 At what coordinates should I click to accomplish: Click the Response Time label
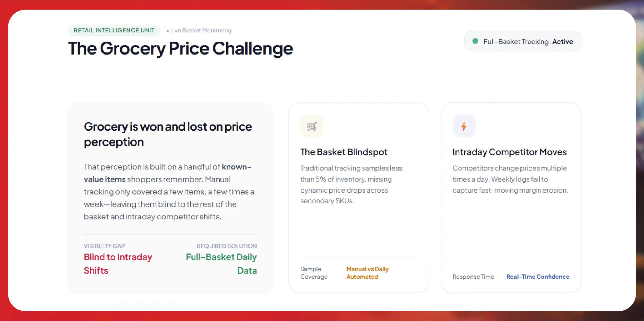(x=473, y=277)
